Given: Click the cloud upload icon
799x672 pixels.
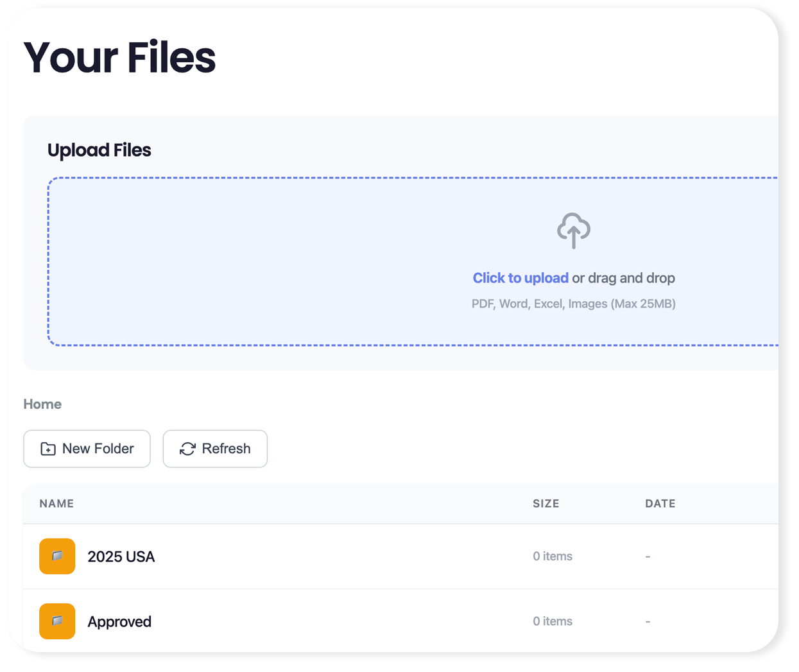Looking at the screenshot, I should point(573,230).
